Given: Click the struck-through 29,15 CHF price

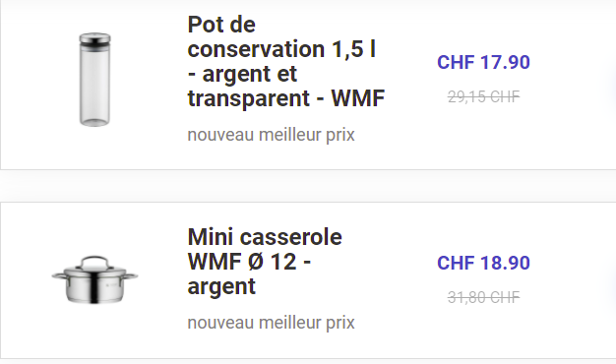Looking at the screenshot, I should (x=483, y=96).
